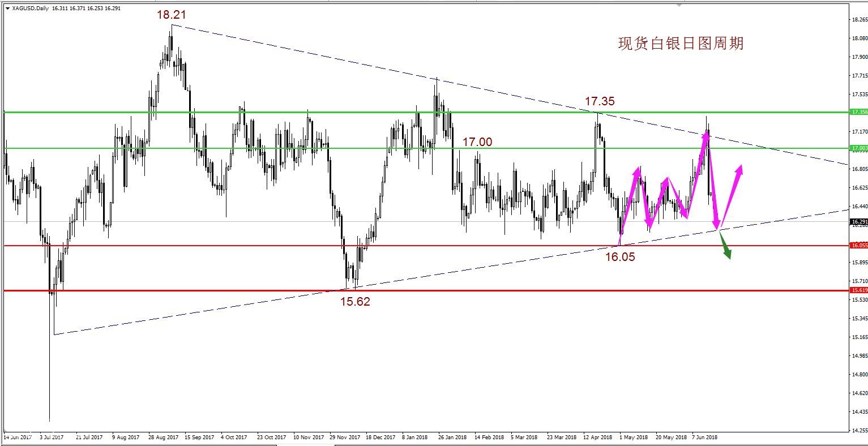Click the 29 Nov 2017 date on time axis
Screen dimensions: 868x446
pyautogui.click(x=345, y=438)
